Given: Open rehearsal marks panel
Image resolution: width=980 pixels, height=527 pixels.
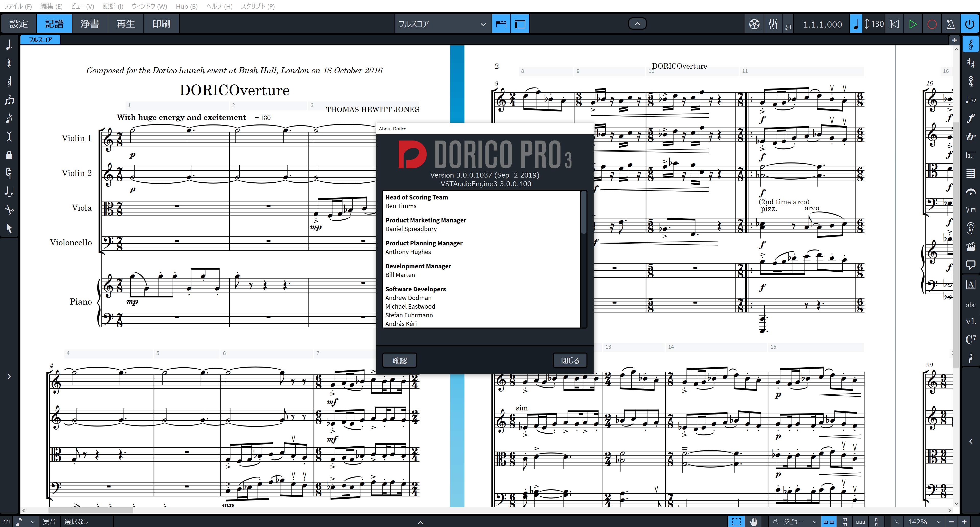Looking at the screenshot, I should (971, 284).
